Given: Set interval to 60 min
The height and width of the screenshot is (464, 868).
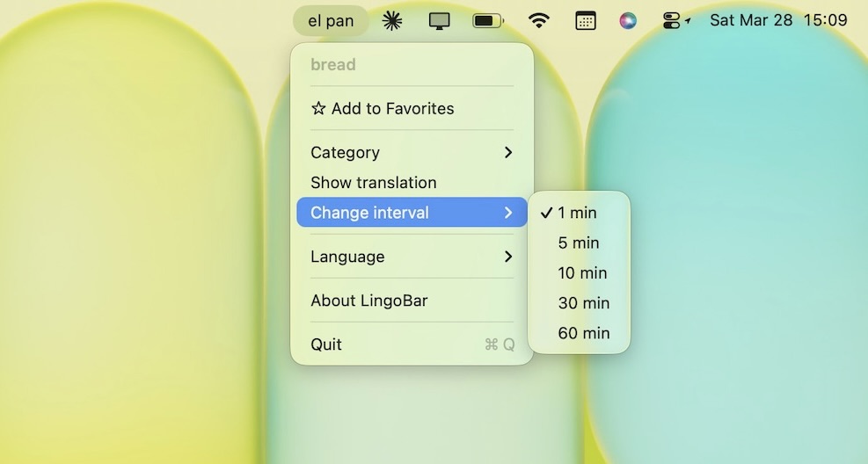Looking at the screenshot, I should [x=579, y=333].
